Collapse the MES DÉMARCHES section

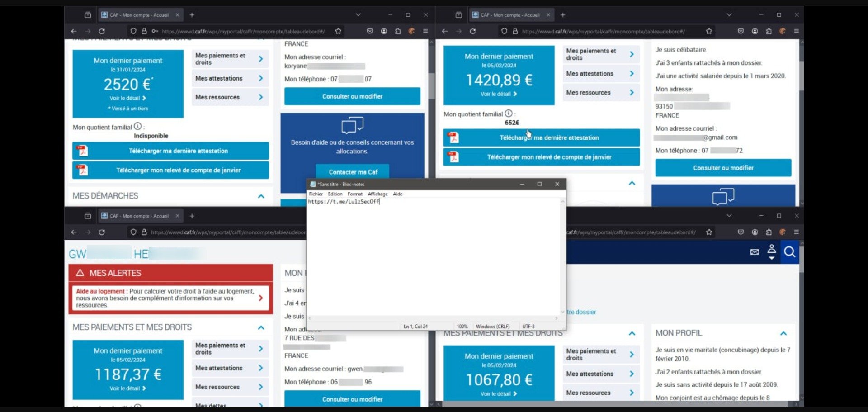click(x=261, y=196)
